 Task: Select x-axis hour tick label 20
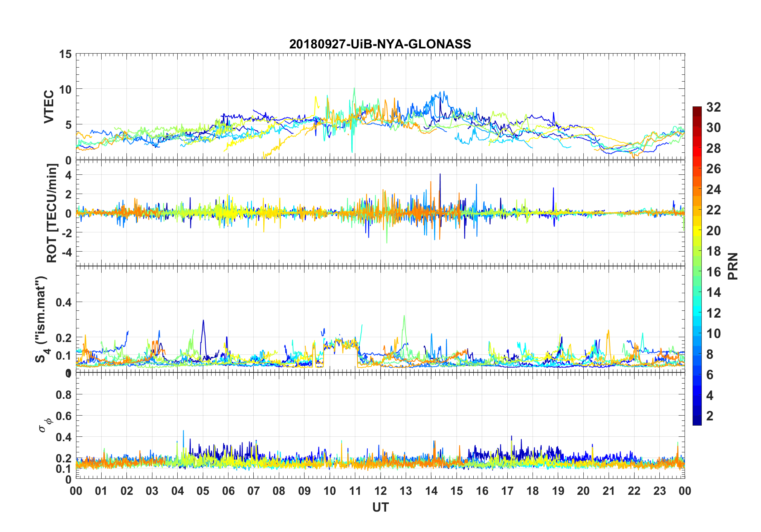coord(583,491)
